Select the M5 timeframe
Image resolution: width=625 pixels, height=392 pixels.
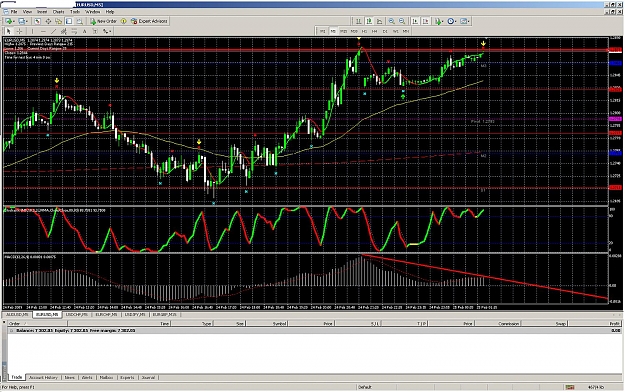pos(333,31)
